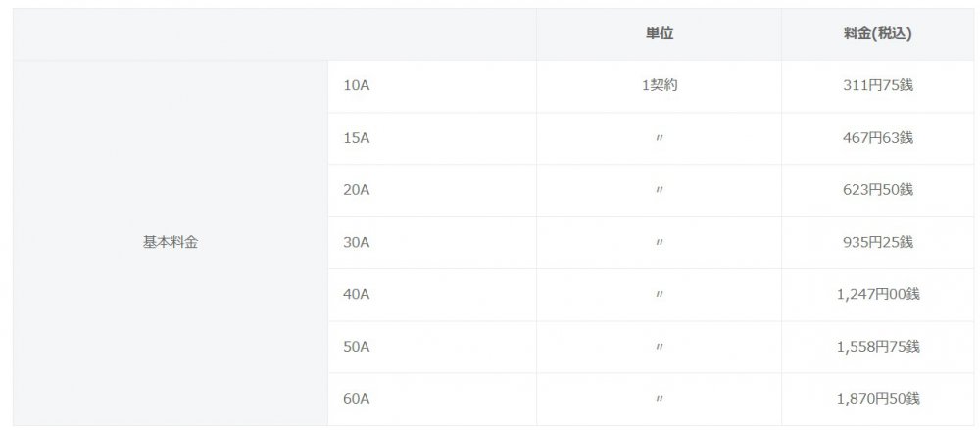The image size is (980, 430).
Task: Click the 単位 column header
Action: click(x=659, y=34)
